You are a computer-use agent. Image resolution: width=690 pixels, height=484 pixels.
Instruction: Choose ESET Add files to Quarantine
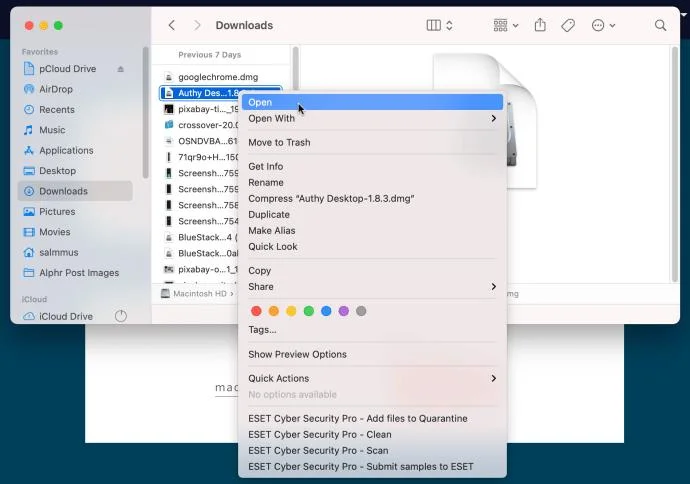tap(372, 418)
